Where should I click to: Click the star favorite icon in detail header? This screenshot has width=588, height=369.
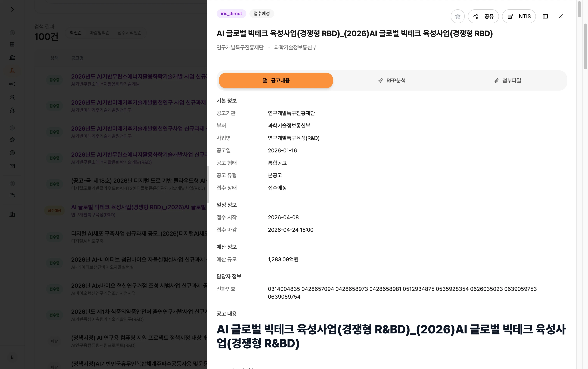pos(457,16)
